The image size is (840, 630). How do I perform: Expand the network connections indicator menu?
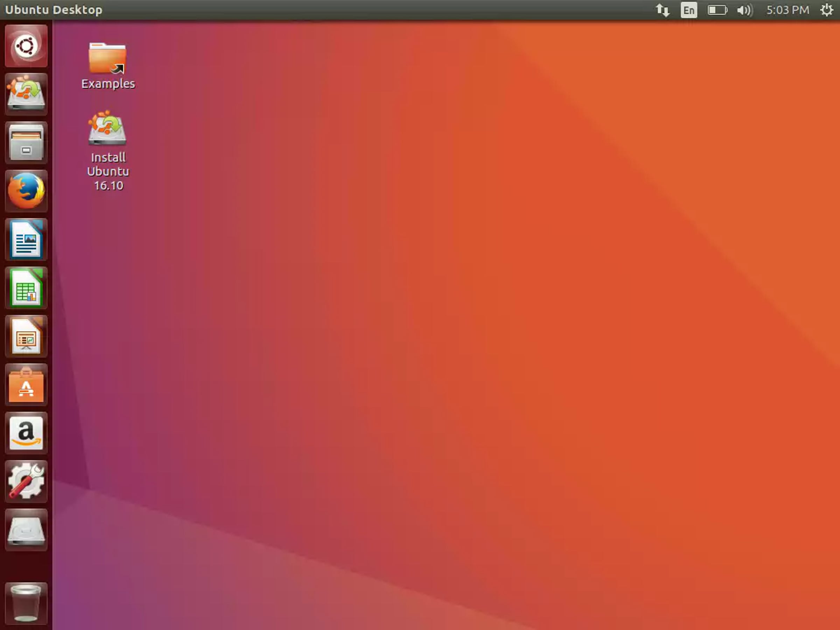point(663,10)
